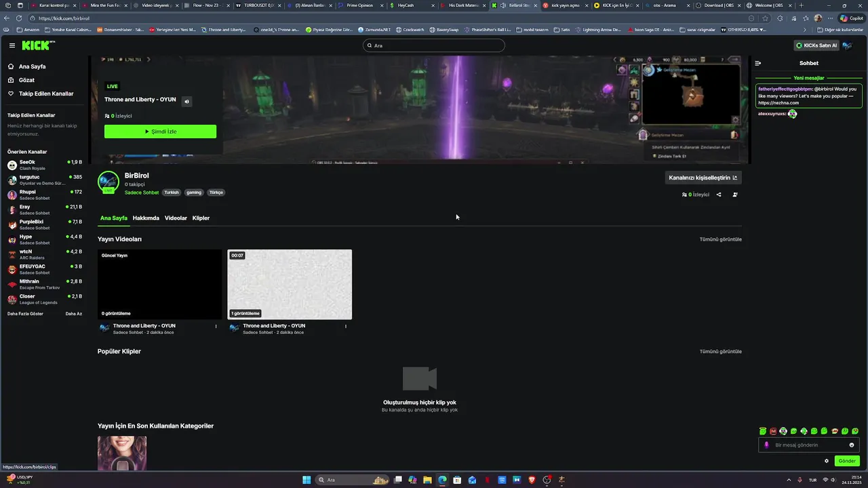Click the channel moderation user icon
868x488 pixels.
pos(735,195)
